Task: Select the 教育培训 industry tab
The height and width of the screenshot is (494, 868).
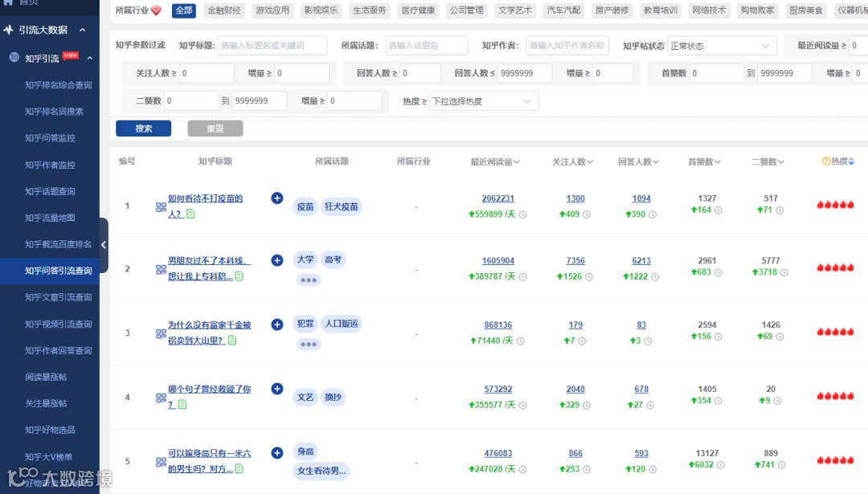Action: (x=661, y=10)
